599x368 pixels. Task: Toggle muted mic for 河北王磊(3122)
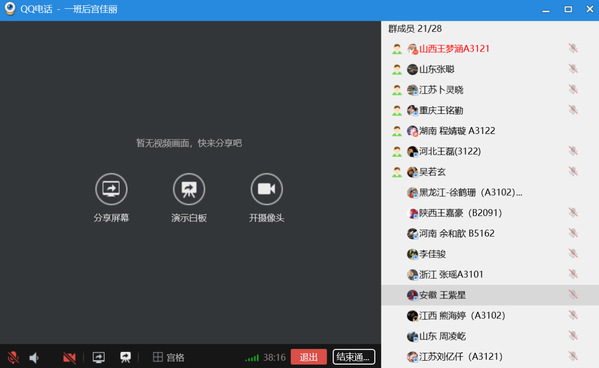click(x=573, y=151)
